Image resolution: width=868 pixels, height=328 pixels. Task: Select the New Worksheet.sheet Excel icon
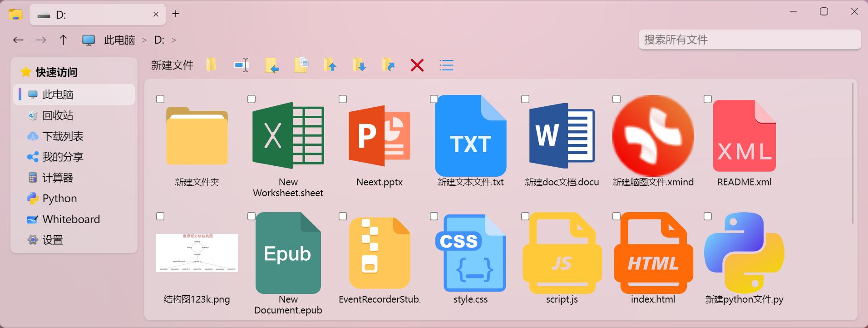288,135
